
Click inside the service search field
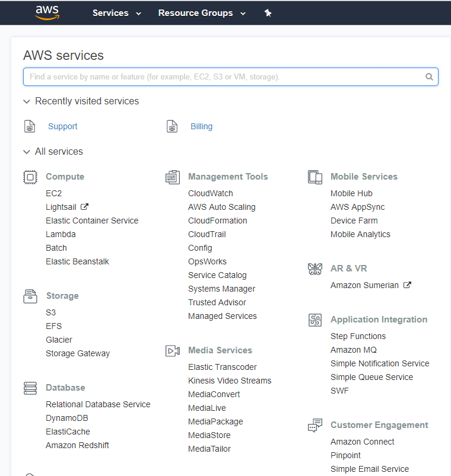225,76
